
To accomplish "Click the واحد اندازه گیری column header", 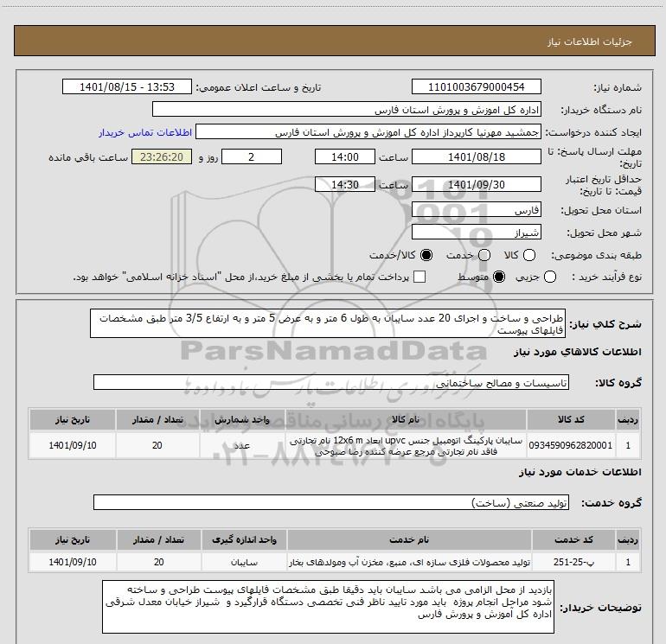I will [244, 539].
